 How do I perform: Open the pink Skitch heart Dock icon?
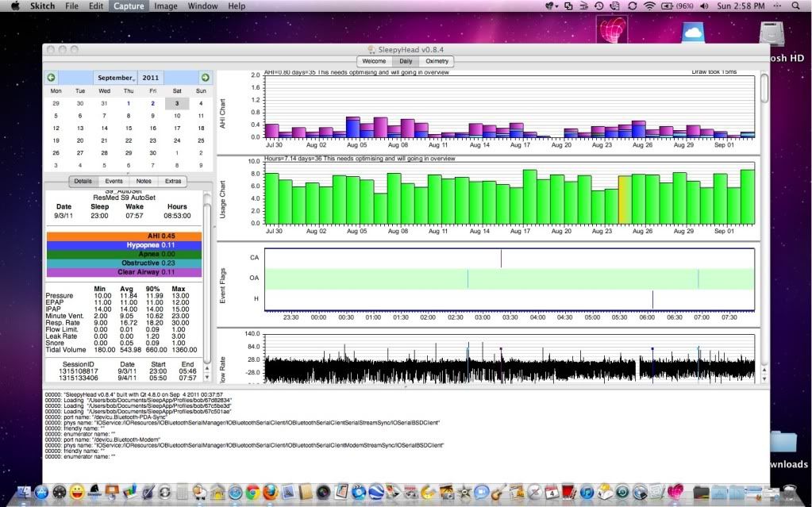[x=675, y=492]
